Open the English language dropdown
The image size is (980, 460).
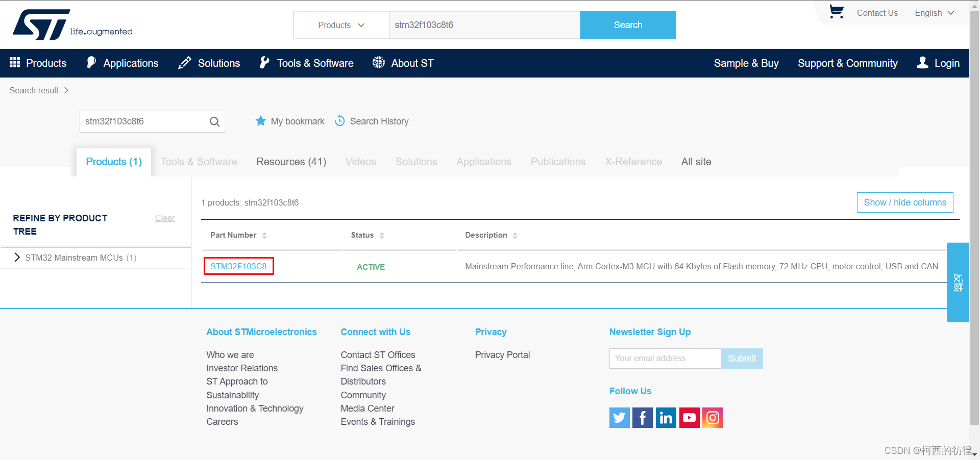click(x=934, y=13)
